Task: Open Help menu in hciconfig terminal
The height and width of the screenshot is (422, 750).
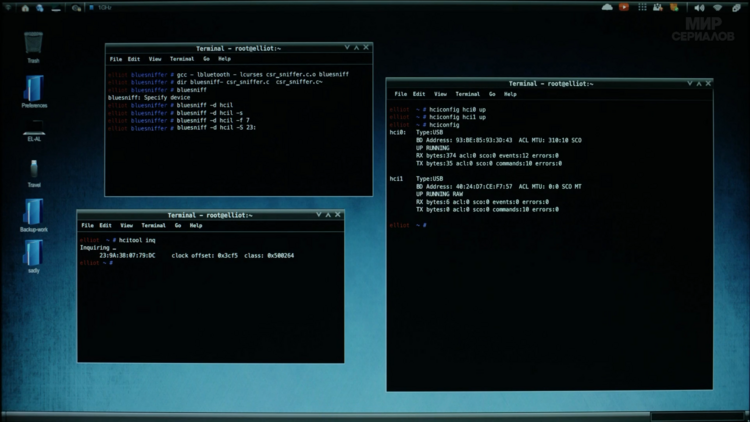Action: (x=510, y=94)
